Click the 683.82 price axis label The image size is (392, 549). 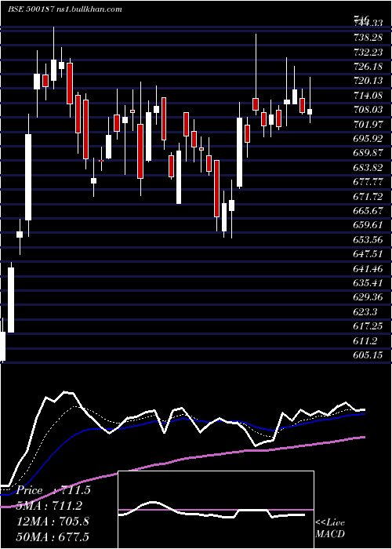[x=368, y=167]
